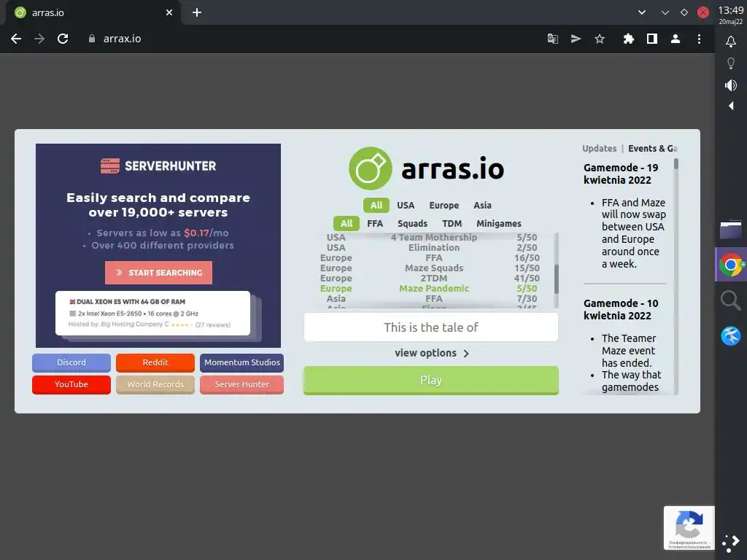
Task: Open the profile avatar icon
Action: pos(676,39)
